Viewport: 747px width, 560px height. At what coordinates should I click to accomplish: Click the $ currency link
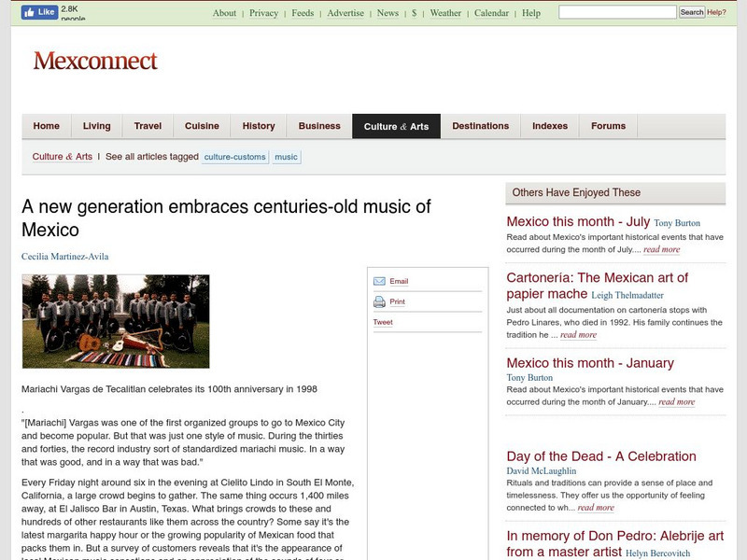pyautogui.click(x=414, y=13)
